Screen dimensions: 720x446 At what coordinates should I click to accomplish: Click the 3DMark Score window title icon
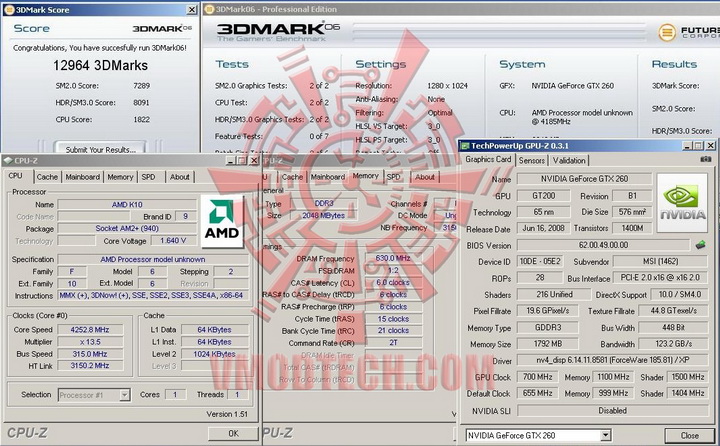click(x=9, y=9)
